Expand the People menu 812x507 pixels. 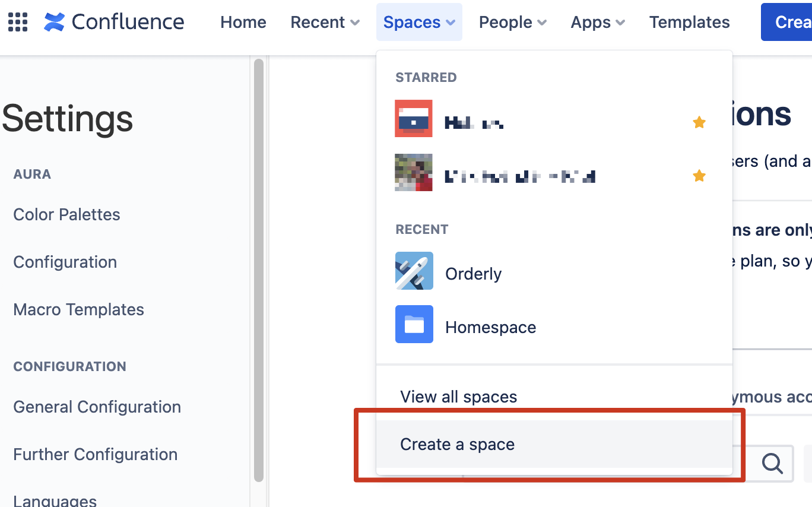tap(512, 22)
